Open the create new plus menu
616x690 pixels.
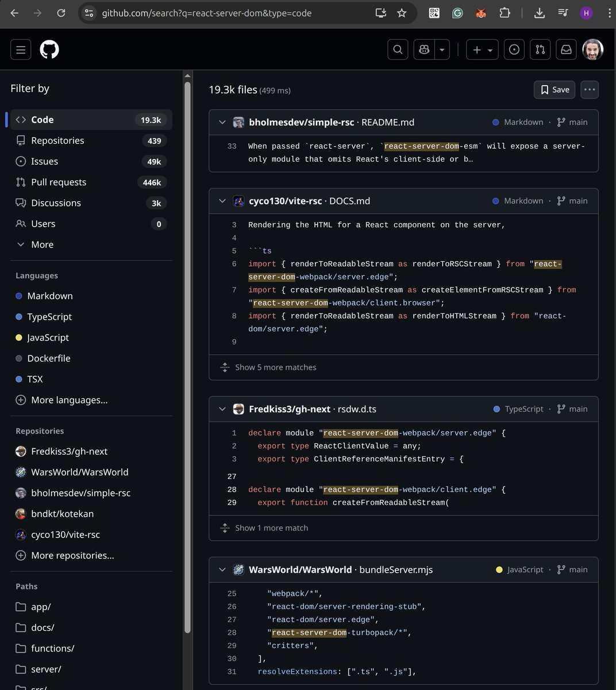482,50
